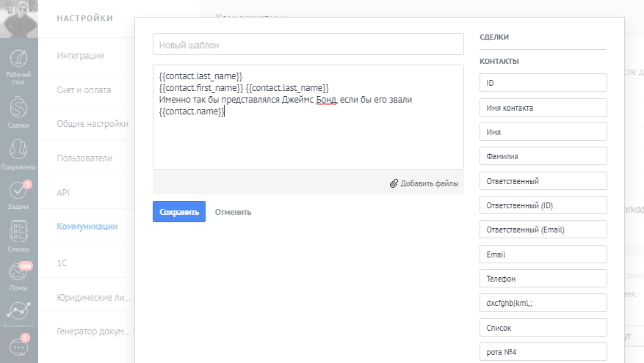Click the Новый шаблон name field
The width and height of the screenshot is (644, 363).
[308, 45]
